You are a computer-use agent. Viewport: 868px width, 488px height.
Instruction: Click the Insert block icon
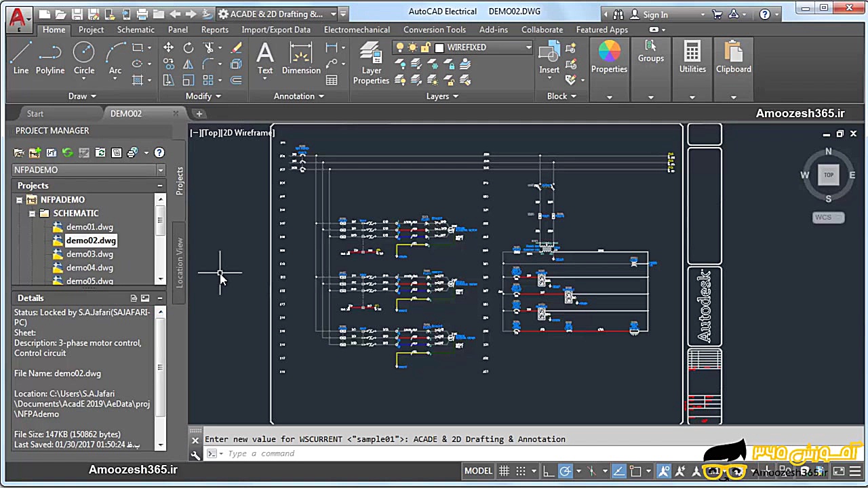pyautogui.click(x=549, y=58)
